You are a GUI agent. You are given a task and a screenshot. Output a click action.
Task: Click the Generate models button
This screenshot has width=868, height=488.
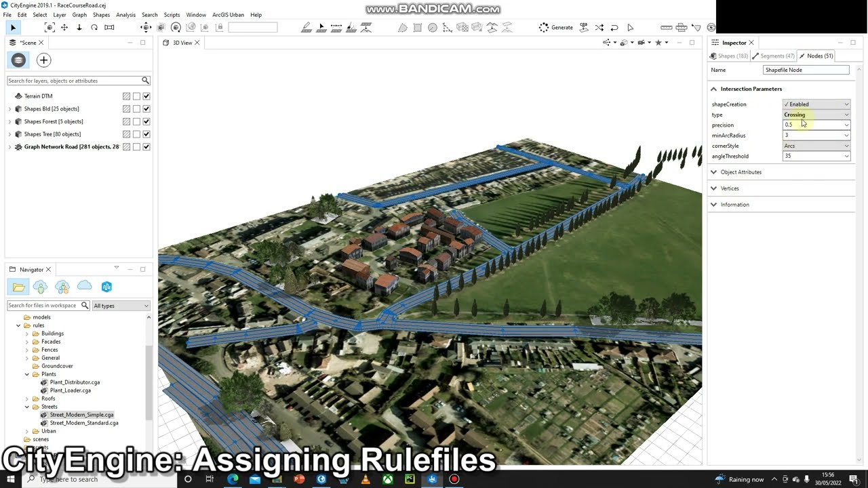pos(556,28)
